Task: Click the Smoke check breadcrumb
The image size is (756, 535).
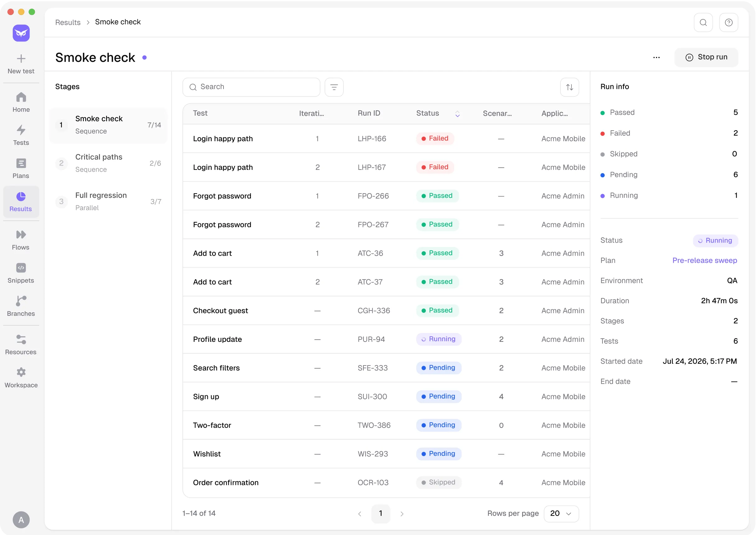Action: 118,22
